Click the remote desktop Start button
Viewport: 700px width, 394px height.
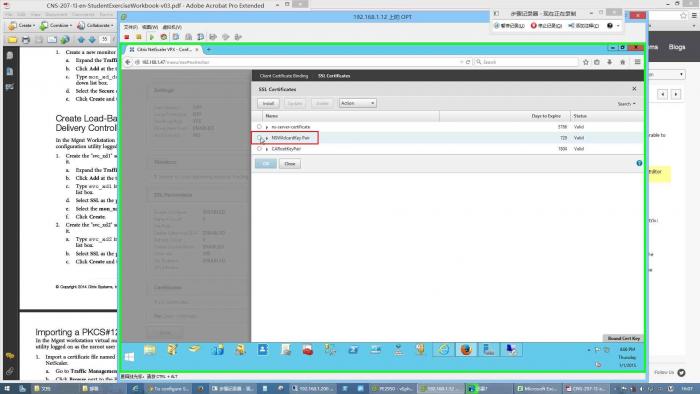[x=129, y=357]
